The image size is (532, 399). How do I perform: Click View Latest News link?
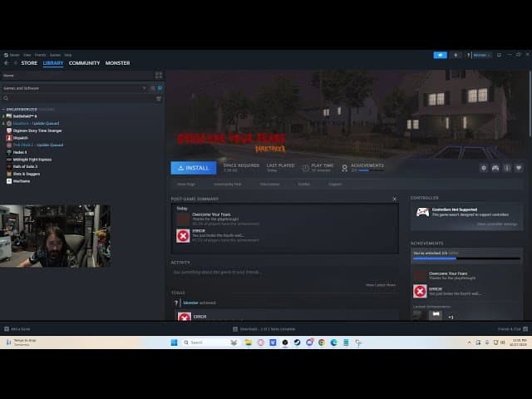pyautogui.click(x=381, y=285)
